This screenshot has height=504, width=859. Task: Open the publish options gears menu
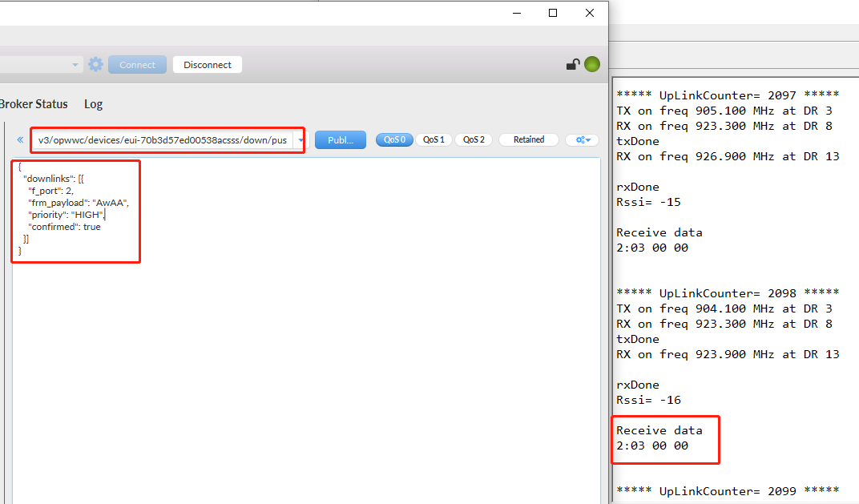pos(583,139)
